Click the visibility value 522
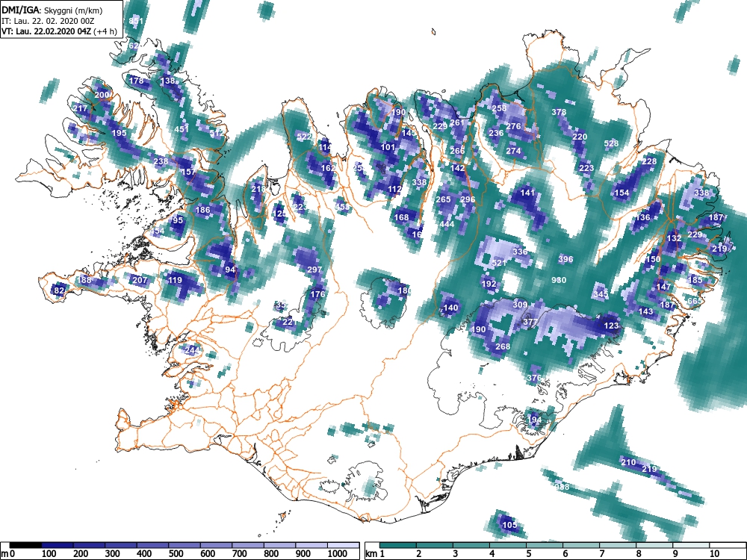 (304, 137)
